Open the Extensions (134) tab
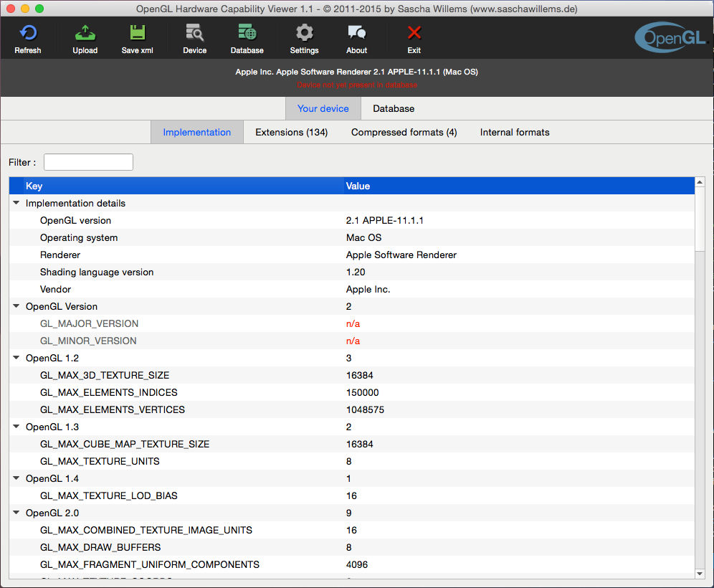Screen dimensions: 714x588 coord(292,132)
